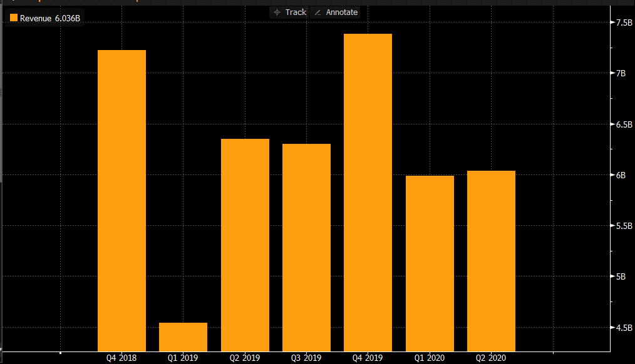Enable the Track crosshair tool
This screenshot has height=364, width=635.
point(289,13)
